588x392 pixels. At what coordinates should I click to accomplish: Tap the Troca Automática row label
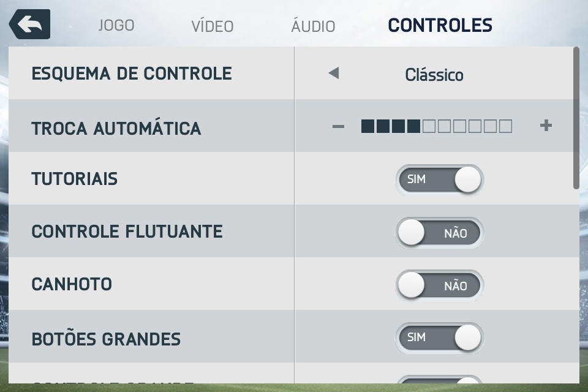point(116,129)
